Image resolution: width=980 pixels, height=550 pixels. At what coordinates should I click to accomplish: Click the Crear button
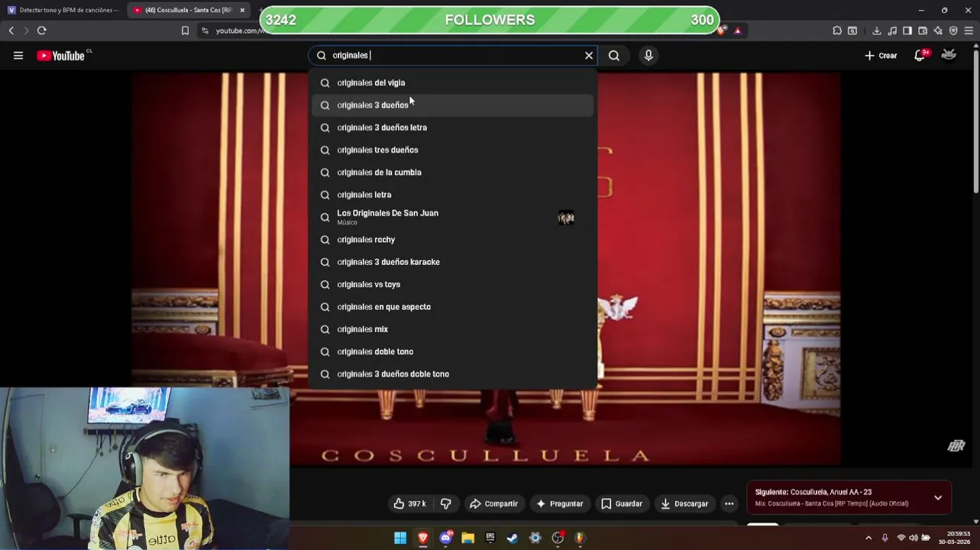pyautogui.click(x=881, y=55)
